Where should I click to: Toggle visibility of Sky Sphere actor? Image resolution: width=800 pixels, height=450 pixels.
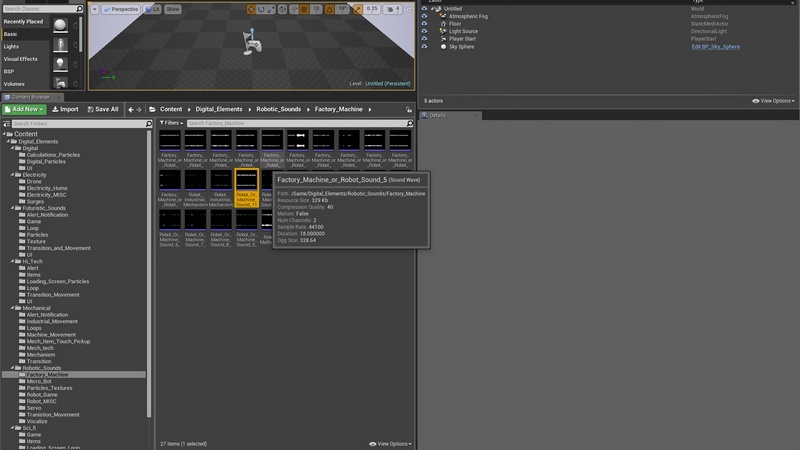(424, 47)
